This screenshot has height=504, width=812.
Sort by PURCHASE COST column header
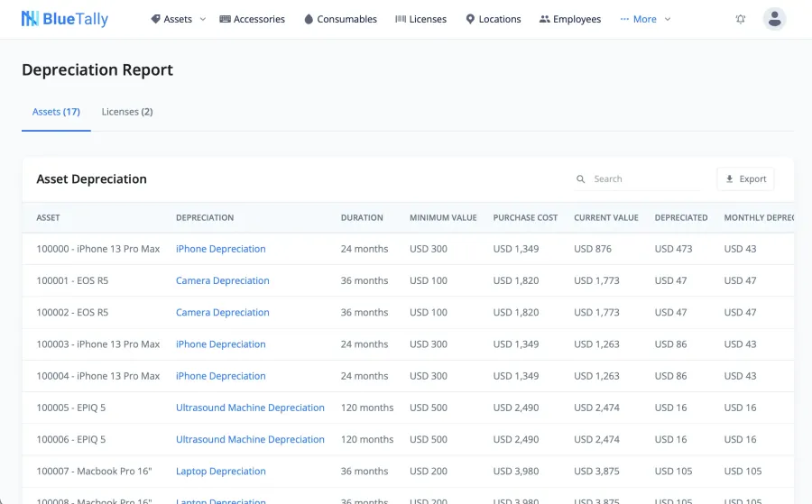[525, 218]
